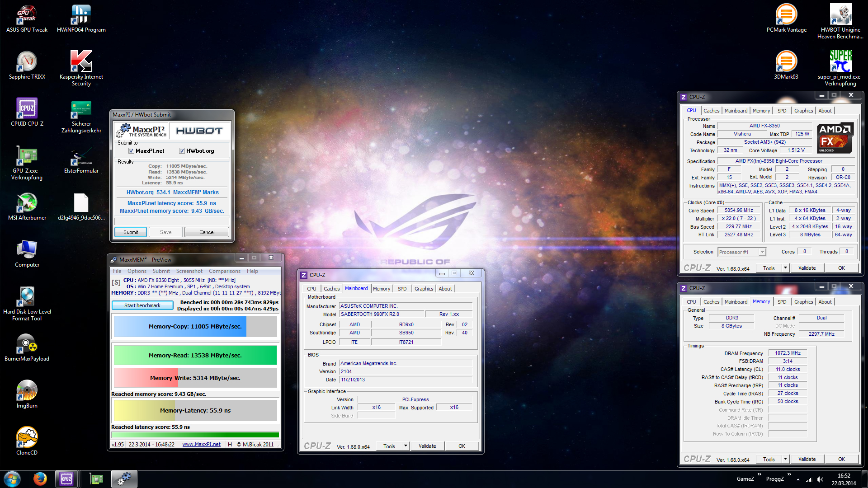The width and height of the screenshot is (868, 488).
Task: Expand the ProggZ toolbar chevron
Action: (789, 474)
